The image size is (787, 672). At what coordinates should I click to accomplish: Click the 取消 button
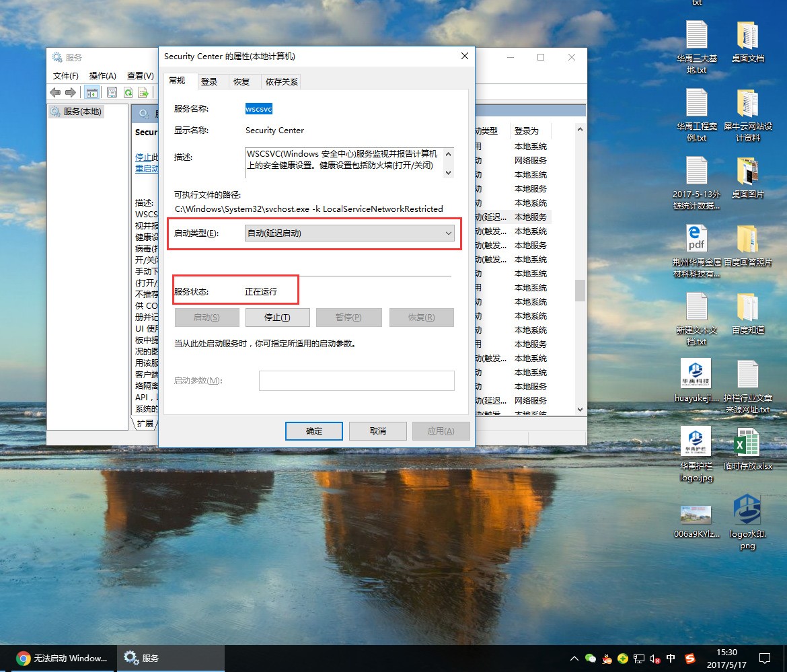378,431
